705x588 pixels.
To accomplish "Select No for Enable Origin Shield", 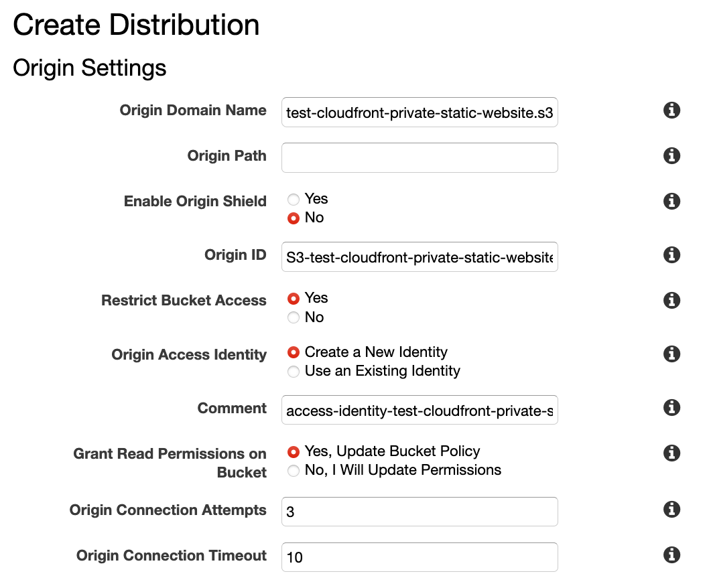I will coord(294,218).
